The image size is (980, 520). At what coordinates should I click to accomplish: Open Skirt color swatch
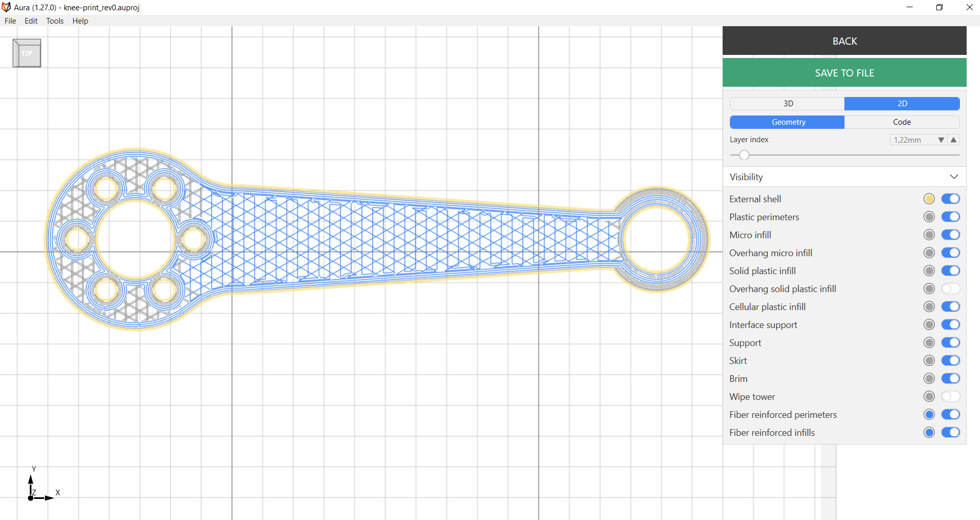coord(929,360)
